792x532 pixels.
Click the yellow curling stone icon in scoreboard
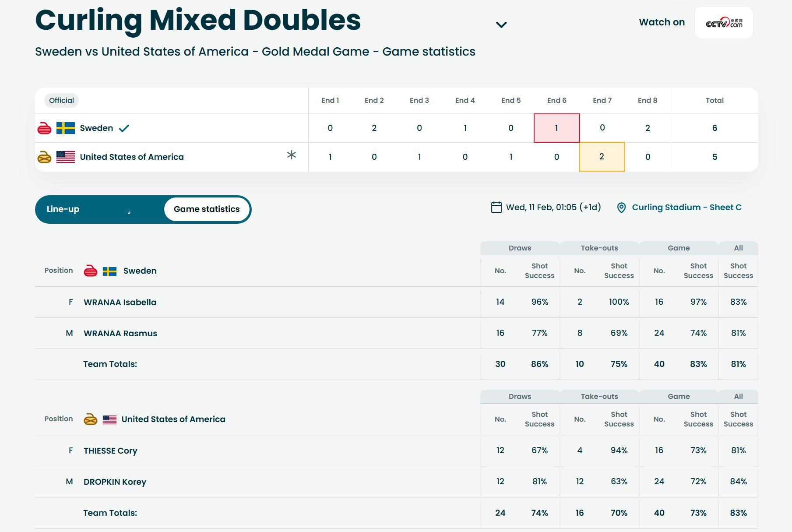(44, 157)
